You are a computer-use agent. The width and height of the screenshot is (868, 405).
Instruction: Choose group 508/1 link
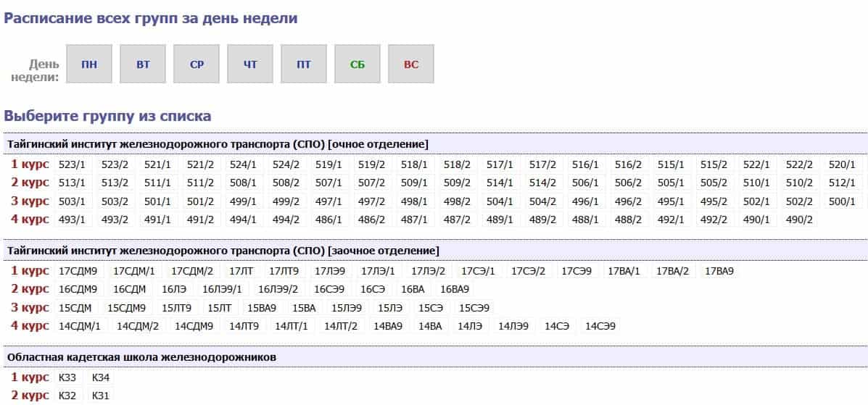point(243,183)
